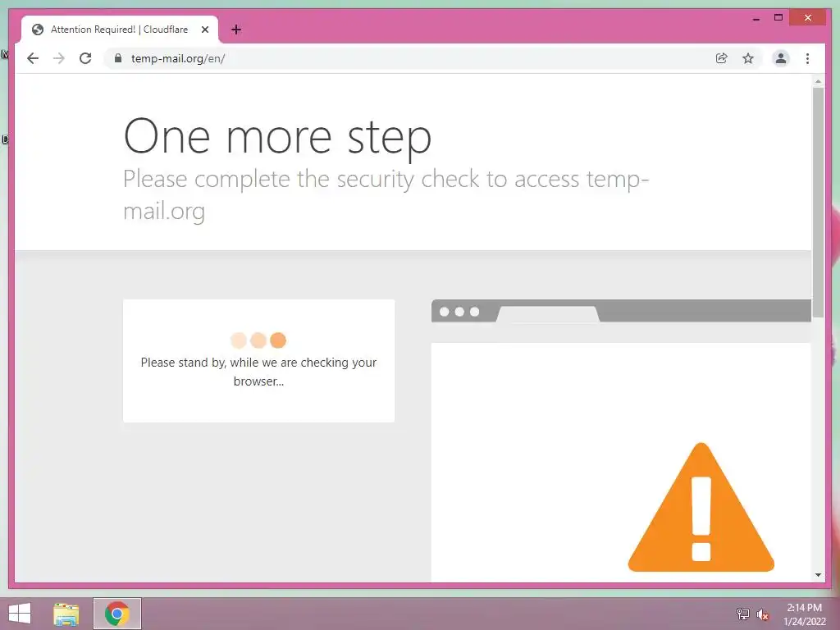
Task: Share this page via share icon
Action: 722,58
